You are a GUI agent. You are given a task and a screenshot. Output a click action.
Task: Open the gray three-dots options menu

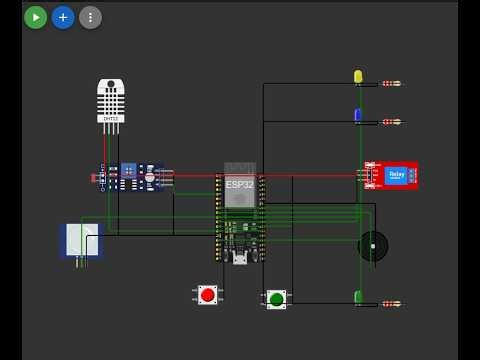(x=90, y=17)
